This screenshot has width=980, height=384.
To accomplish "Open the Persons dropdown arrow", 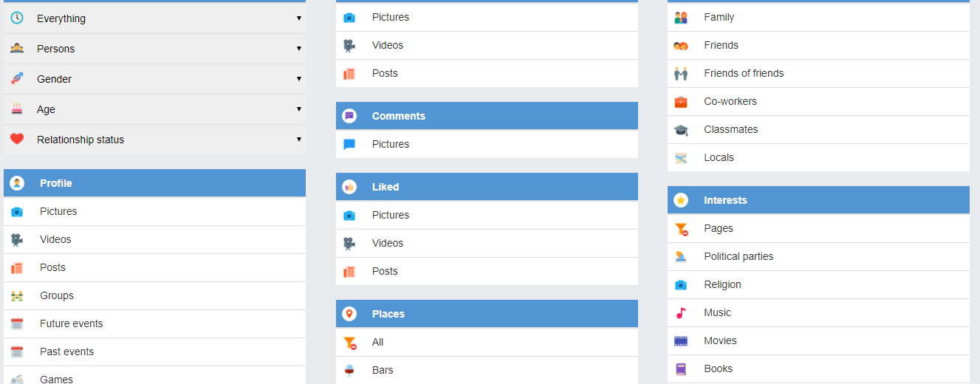I will pos(299,49).
